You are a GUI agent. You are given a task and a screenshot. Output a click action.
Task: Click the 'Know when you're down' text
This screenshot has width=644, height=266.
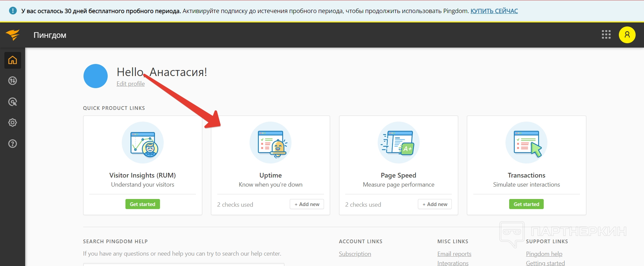click(x=270, y=185)
